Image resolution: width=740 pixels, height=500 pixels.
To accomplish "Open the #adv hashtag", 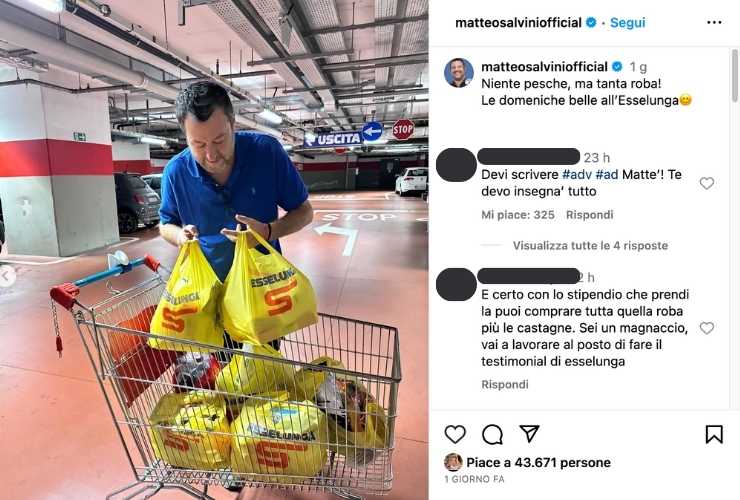I will pyautogui.click(x=577, y=175).
